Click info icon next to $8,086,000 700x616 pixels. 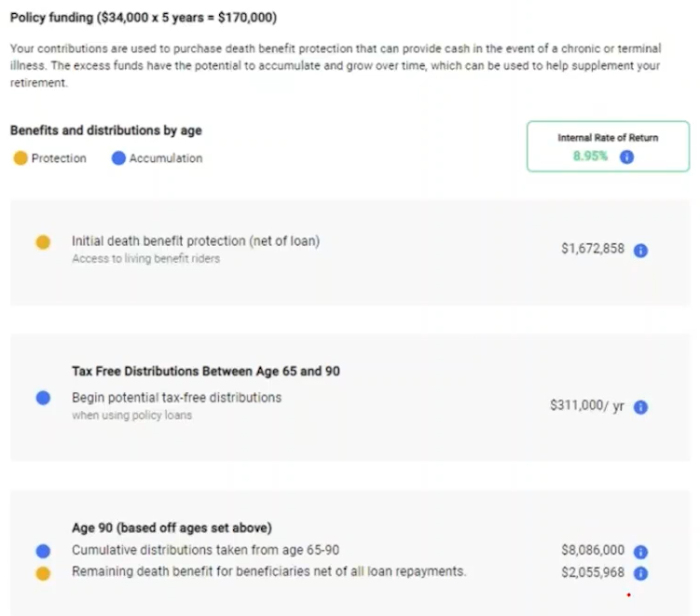641,551
